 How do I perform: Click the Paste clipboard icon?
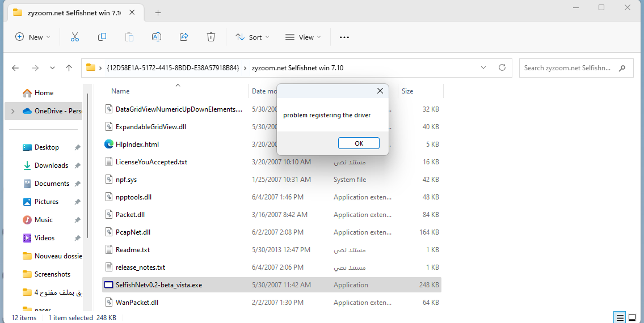[129, 37]
